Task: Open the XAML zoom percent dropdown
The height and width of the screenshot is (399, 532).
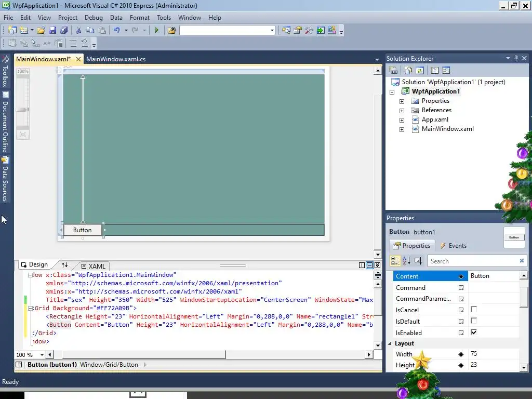Action: tap(42, 355)
